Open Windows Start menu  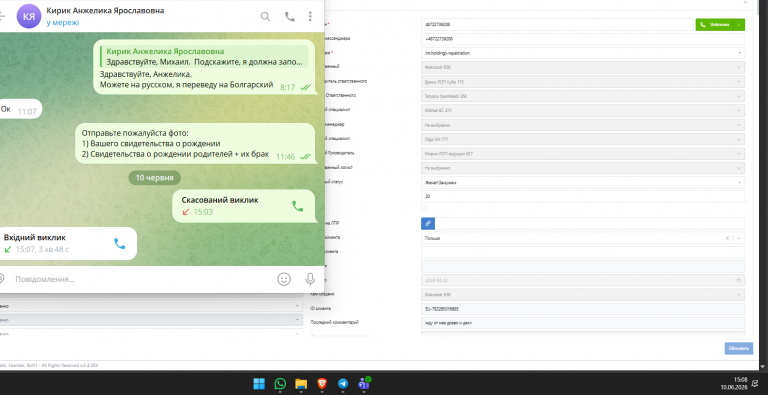pyautogui.click(x=259, y=384)
